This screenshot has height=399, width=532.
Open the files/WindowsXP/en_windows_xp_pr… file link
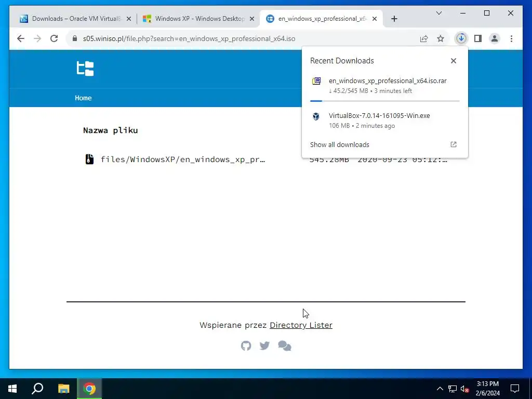pyautogui.click(x=182, y=159)
